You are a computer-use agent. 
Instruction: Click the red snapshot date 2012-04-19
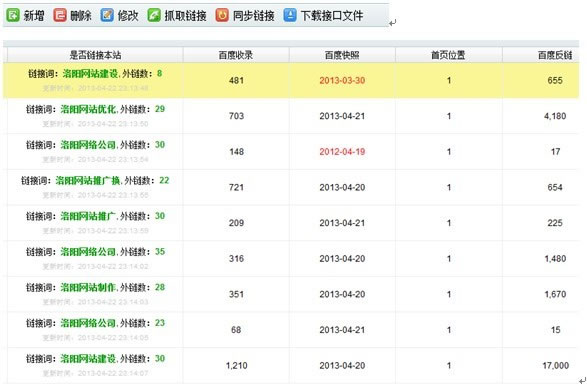342,152
